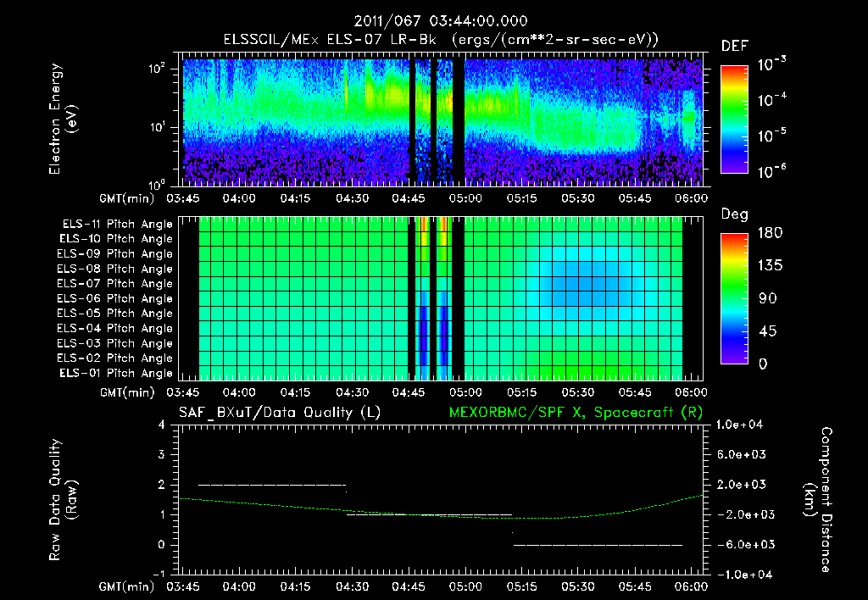Select the ELS-01 Pitch Angle row label

pyautogui.click(x=116, y=373)
